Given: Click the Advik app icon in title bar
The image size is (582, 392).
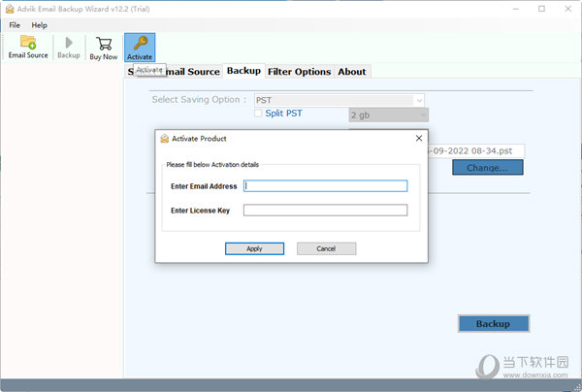Looking at the screenshot, I should point(10,9).
